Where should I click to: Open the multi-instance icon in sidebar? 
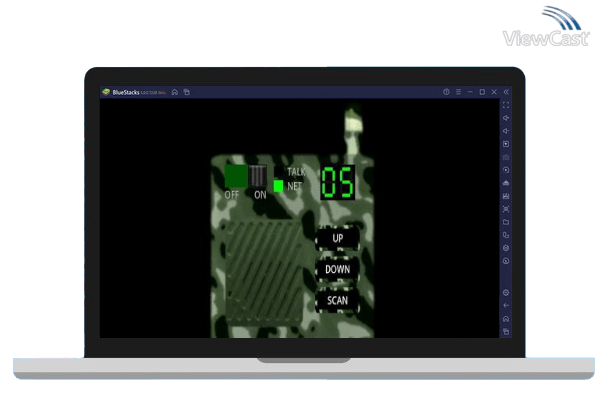pos(506,235)
